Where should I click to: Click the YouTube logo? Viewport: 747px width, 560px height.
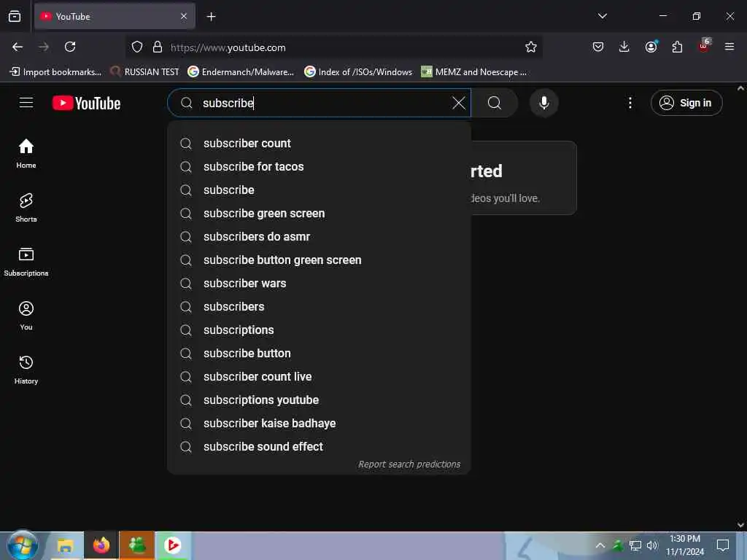(86, 103)
